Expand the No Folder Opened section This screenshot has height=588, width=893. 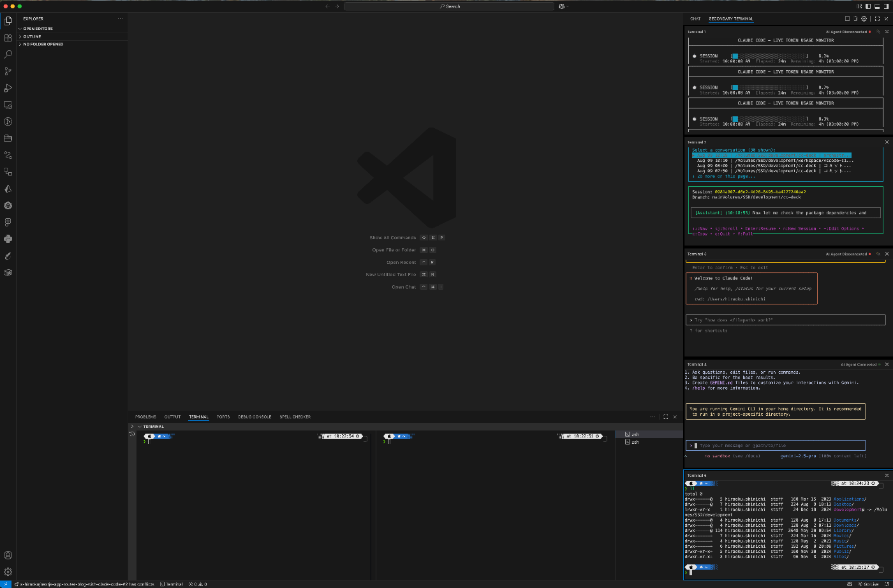click(72, 44)
